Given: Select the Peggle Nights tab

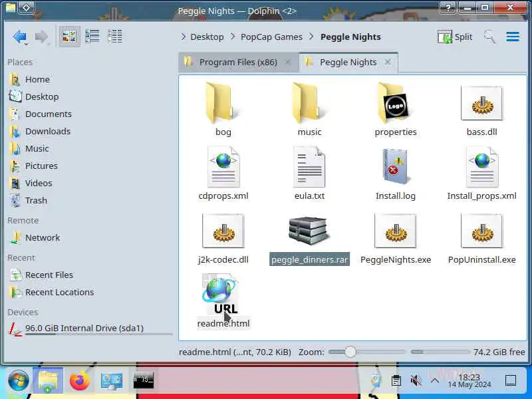Looking at the screenshot, I should pyautogui.click(x=348, y=63).
